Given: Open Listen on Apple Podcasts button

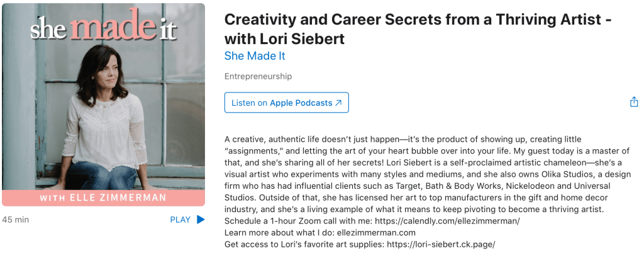Looking at the screenshot, I should tap(286, 103).
